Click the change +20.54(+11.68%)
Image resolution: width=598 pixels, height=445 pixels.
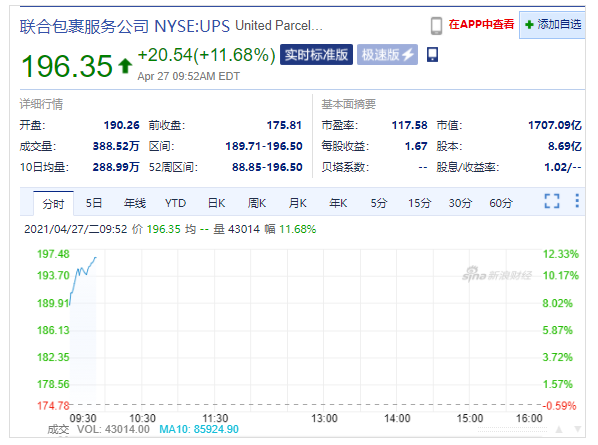click(x=206, y=55)
